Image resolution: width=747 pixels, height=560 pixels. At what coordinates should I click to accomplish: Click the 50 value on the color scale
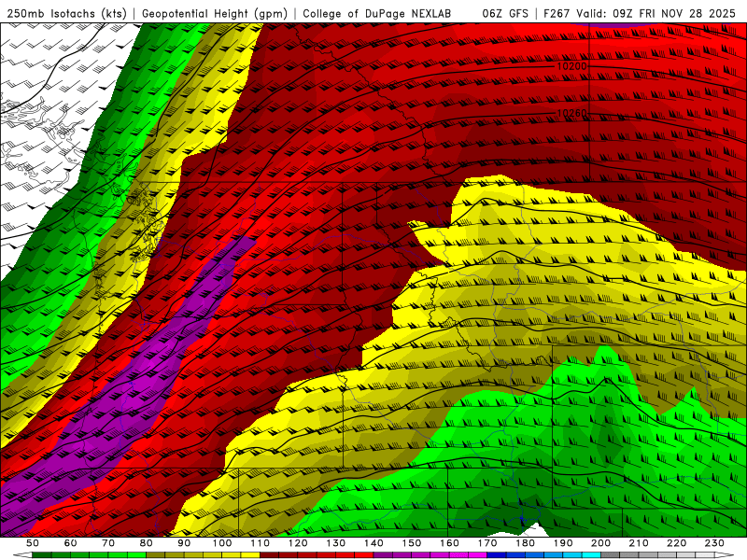[32, 543]
